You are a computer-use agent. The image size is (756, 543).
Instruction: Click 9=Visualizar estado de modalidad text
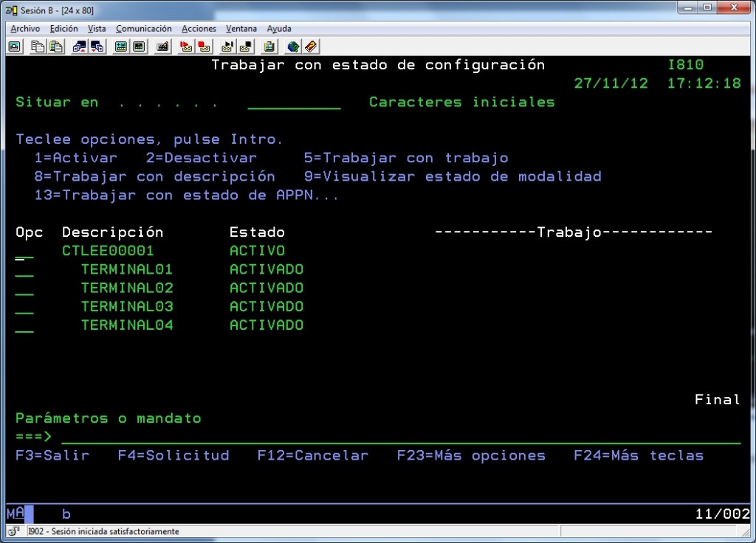coord(453,177)
